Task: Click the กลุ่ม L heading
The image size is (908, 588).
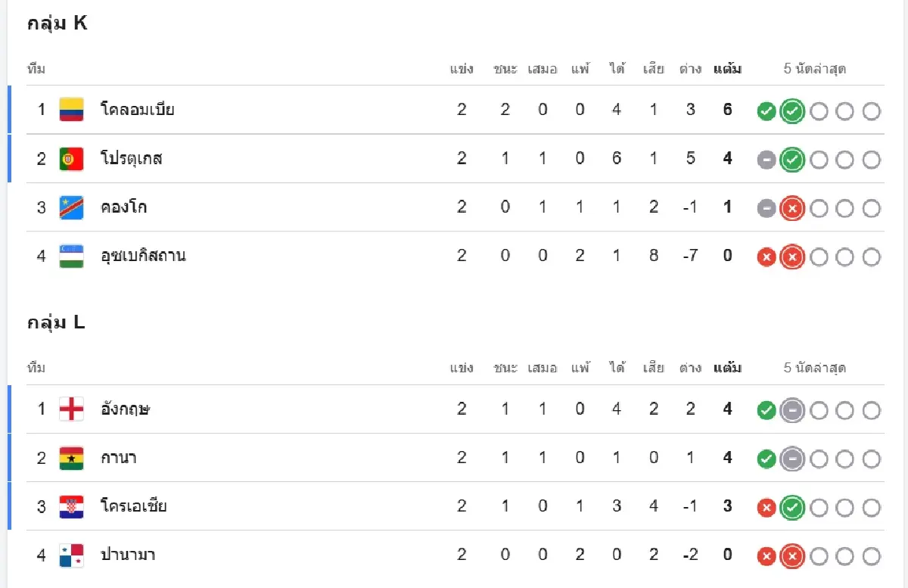Action: 57,323
